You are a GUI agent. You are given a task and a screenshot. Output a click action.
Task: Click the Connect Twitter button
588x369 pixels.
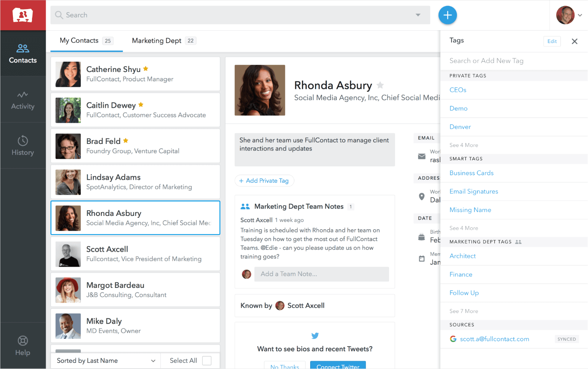338,366
